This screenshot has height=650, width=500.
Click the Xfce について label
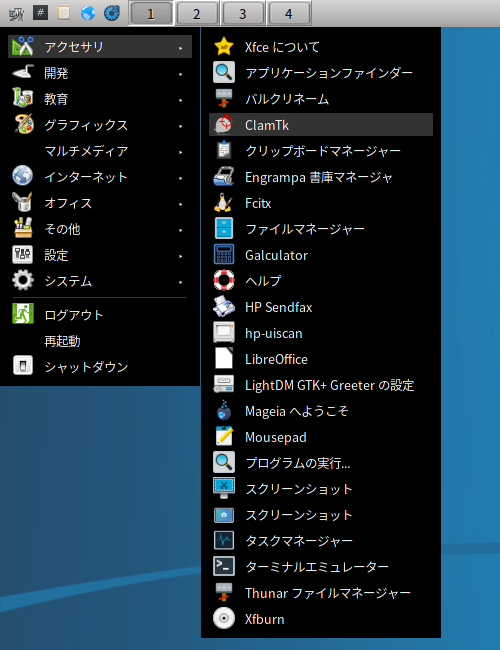coord(282,47)
